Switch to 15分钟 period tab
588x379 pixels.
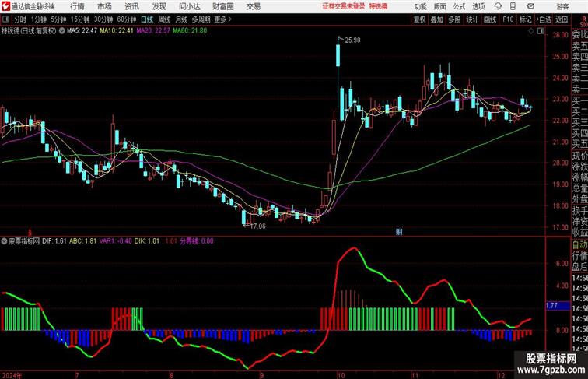pos(80,19)
